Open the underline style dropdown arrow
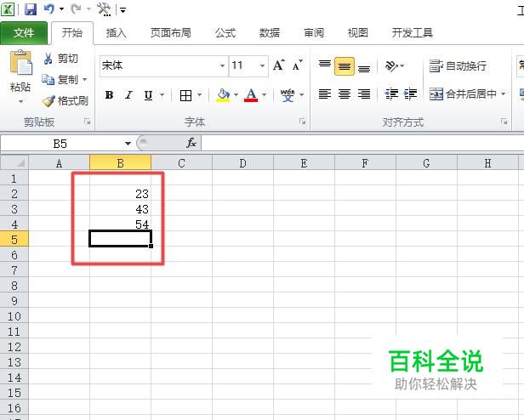This screenshot has height=420, width=524. 162,95
